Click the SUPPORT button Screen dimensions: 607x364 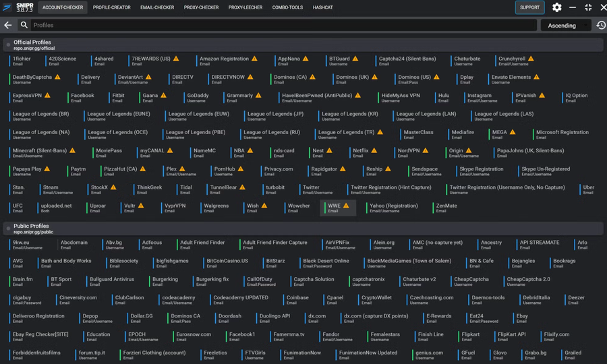click(529, 7)
